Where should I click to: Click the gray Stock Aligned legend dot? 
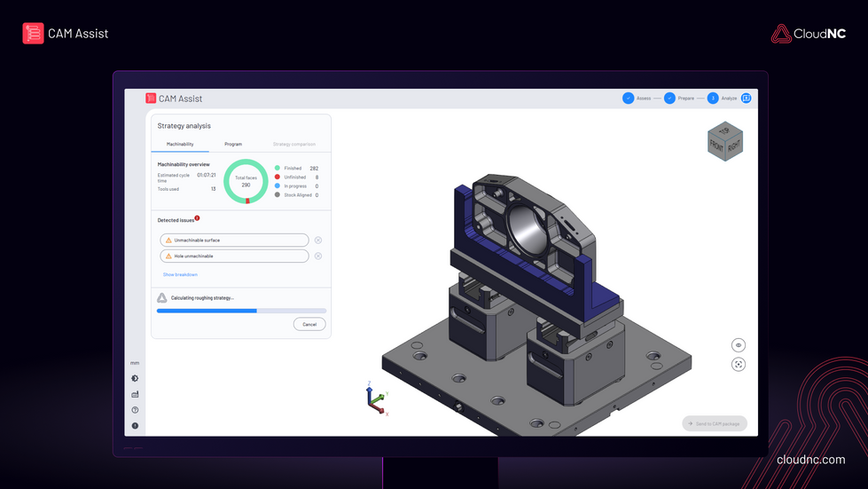[278, 195]
